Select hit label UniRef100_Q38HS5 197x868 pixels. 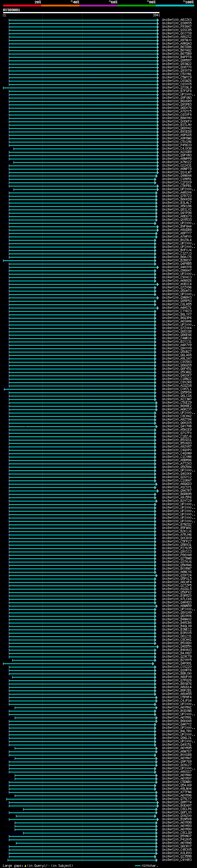point(177,23)
